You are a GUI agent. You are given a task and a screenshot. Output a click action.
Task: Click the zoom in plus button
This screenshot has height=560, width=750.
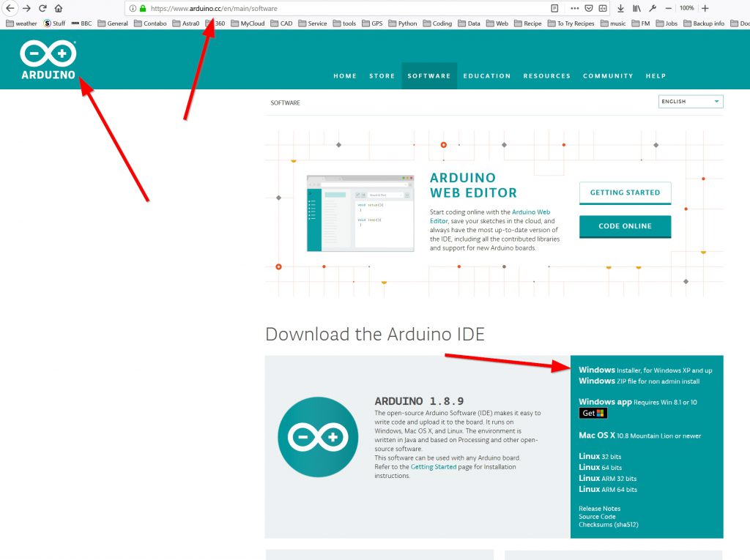[x=705, y=8]
